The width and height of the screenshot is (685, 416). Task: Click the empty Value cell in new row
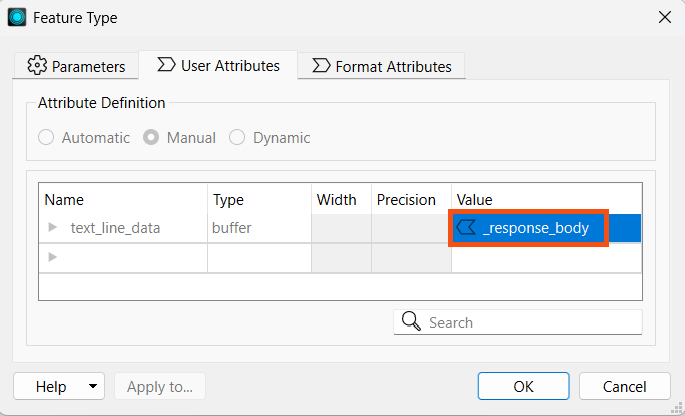tap(547, 258)
